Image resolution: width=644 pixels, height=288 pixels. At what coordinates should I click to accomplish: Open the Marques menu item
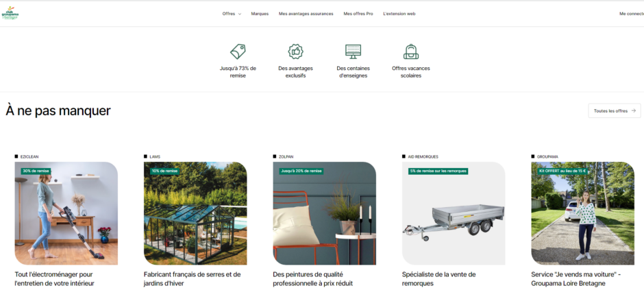coord(260,14)
